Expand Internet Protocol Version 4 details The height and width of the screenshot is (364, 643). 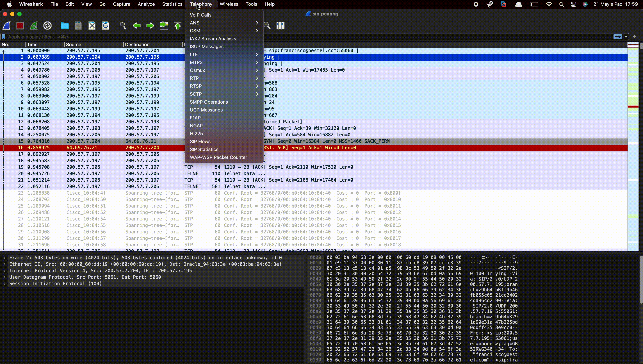[4, 271]
